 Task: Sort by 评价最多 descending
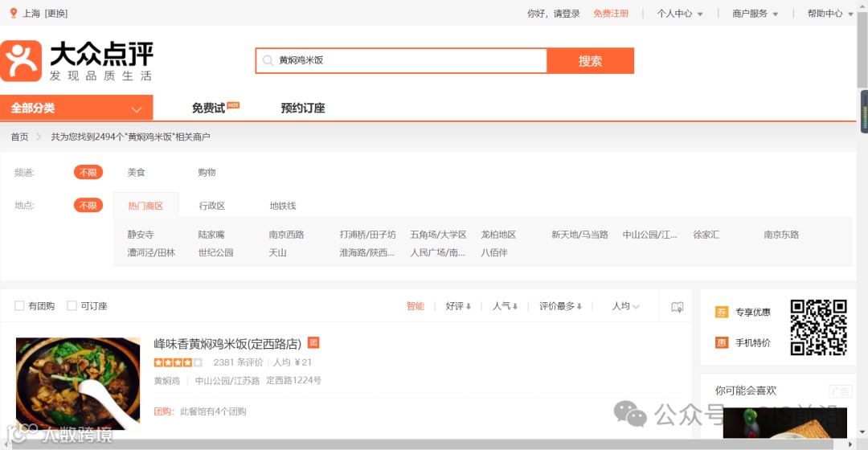pos(560,306)
